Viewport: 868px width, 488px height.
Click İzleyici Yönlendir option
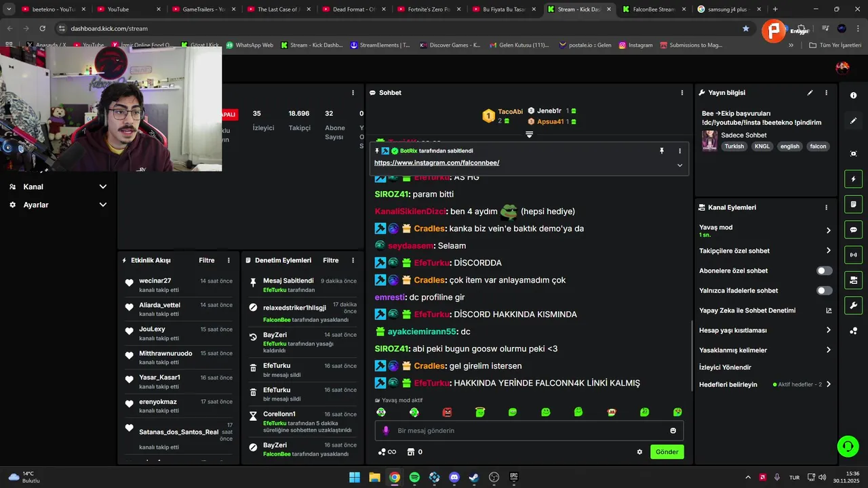[725, 367]
